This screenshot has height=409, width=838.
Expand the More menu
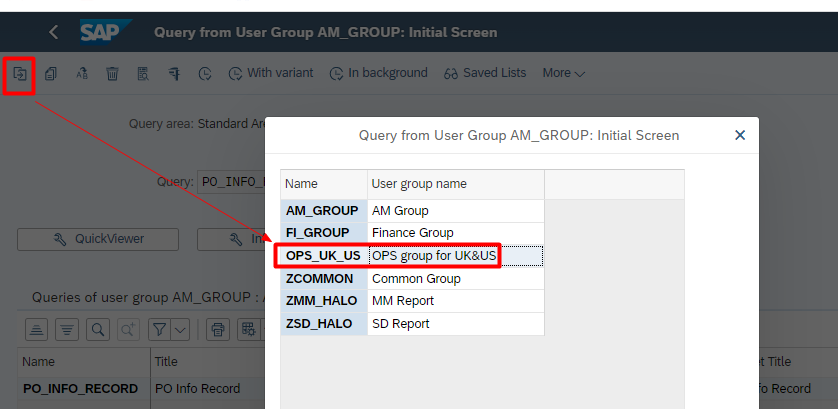pyautogui.click(x=563, y=73)
